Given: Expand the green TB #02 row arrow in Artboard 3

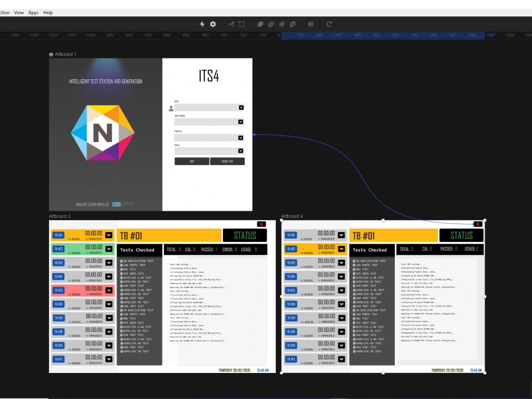Looking at the screenshot, I should 109,249.
